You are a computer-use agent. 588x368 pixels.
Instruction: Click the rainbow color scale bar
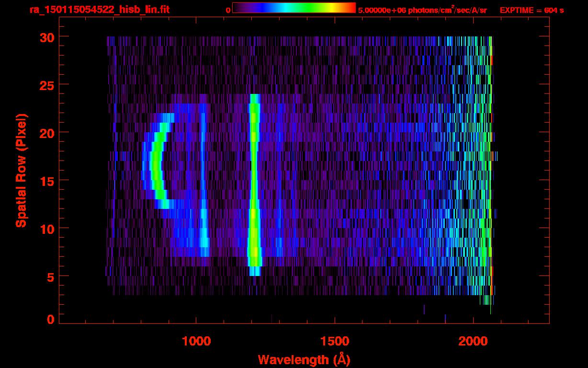[x=294, y=8]
